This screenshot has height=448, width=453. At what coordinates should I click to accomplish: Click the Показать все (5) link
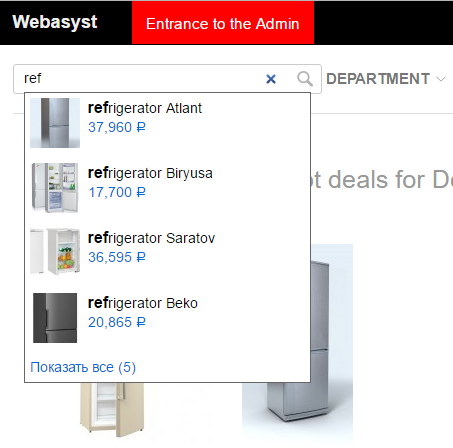(x=83, y=367)
